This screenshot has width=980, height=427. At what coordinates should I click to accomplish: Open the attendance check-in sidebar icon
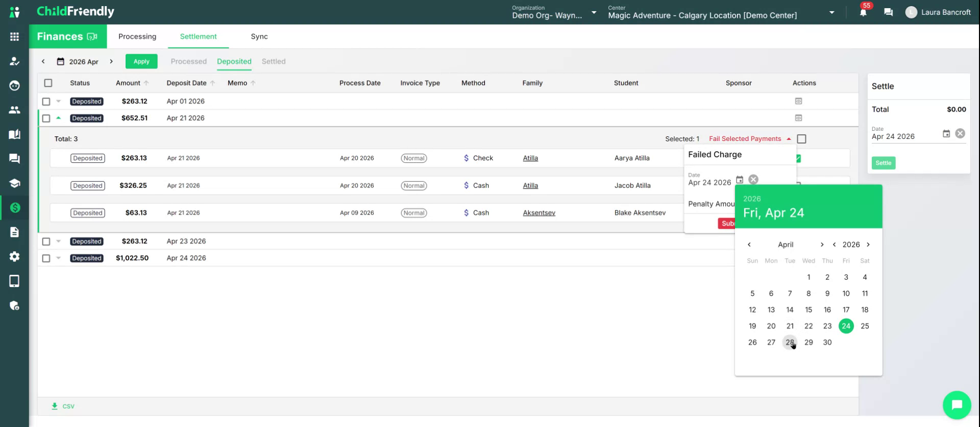pyautogui.click(x=14, y=61)
